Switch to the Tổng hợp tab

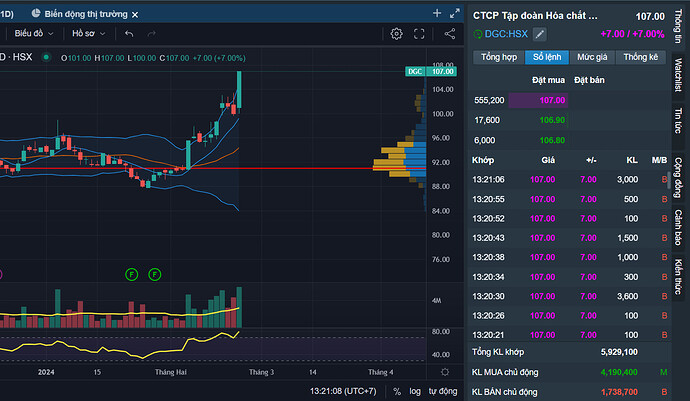tap(497, 57)
